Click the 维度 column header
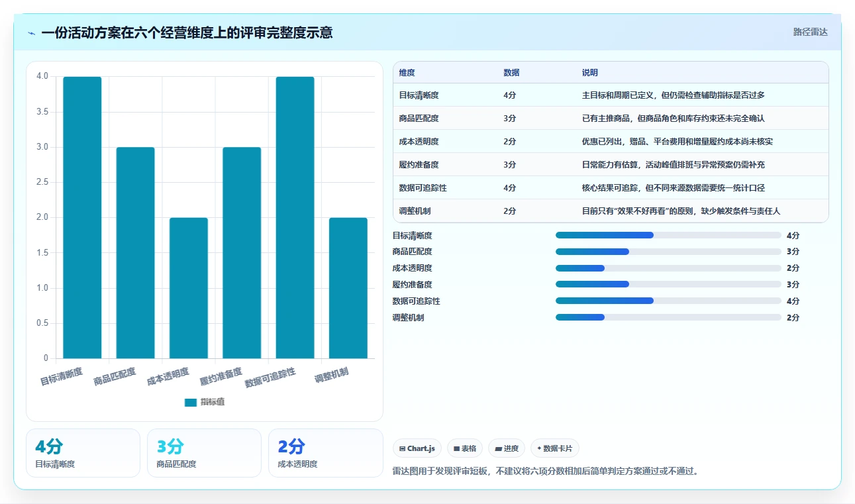The width and height of the screenshot is (855, 504). 407,73
